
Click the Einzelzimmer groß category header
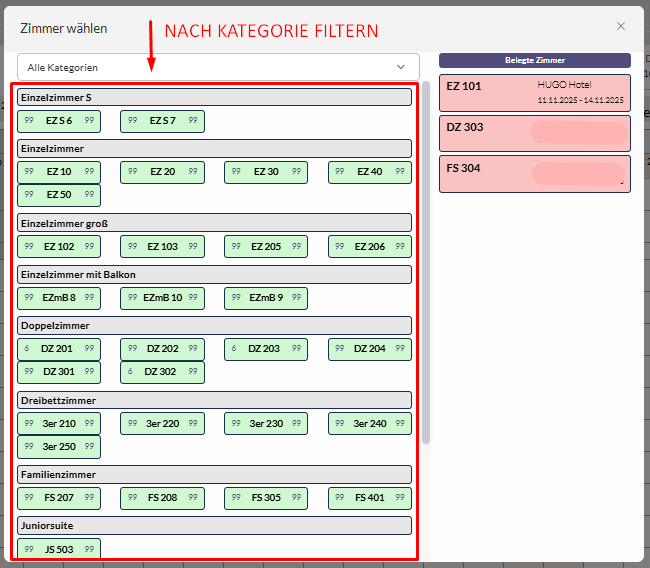click(x=215, y=222)
